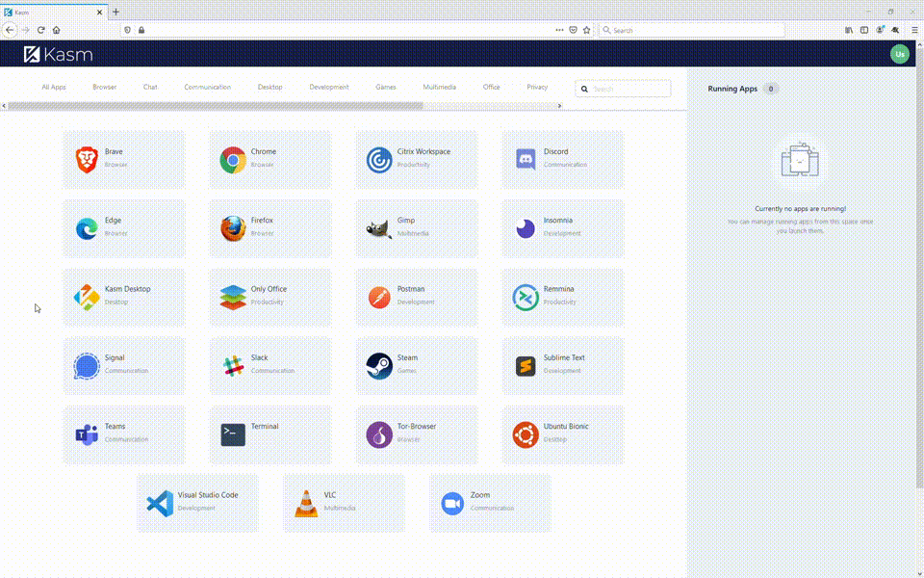Viewport: 924px width, 578px height.
Task: Open the Chrome app icon
Action: coord(233,160)
